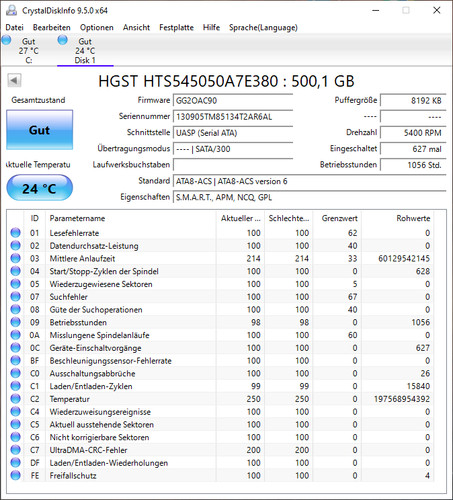Click the Eingeschaltet value 627 mal
The image size is (453, 500).
click(x=413, y=149)
